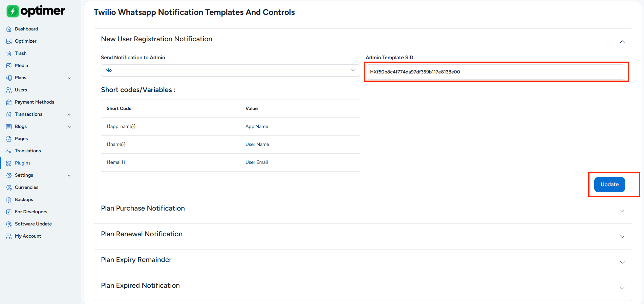Viewport: 644px width, 304px height.
Task: Click the Currencies icon in sidebar
Action: [9, 188]
